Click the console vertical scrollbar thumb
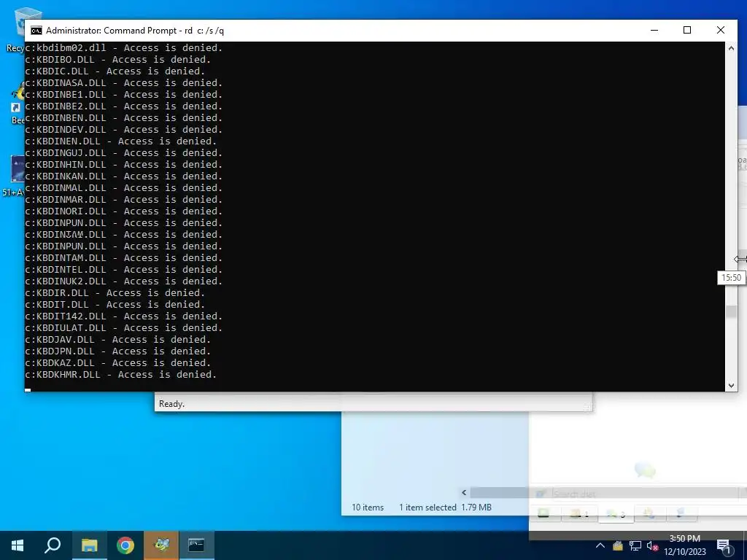The image size is (747, 560). click(731, 312)
